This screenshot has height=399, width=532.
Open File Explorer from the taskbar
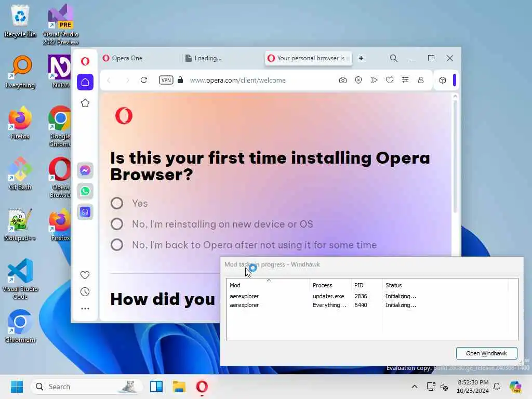[x=179, y=387]
